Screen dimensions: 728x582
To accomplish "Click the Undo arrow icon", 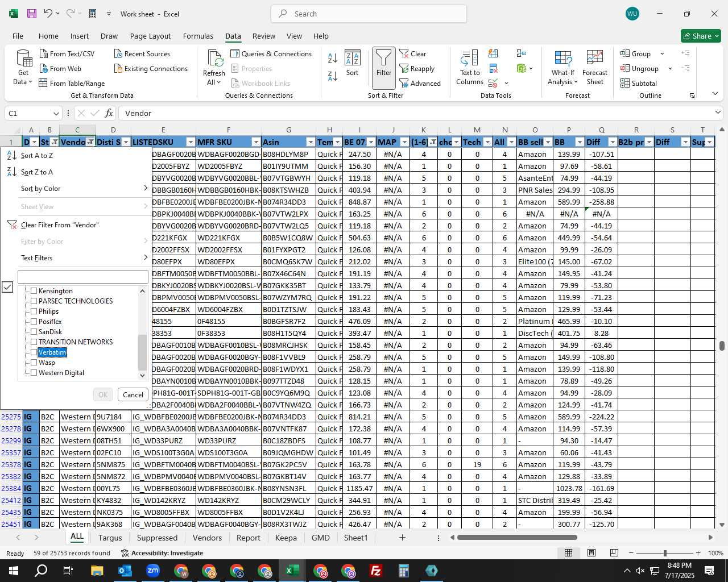I will [48, 14].
